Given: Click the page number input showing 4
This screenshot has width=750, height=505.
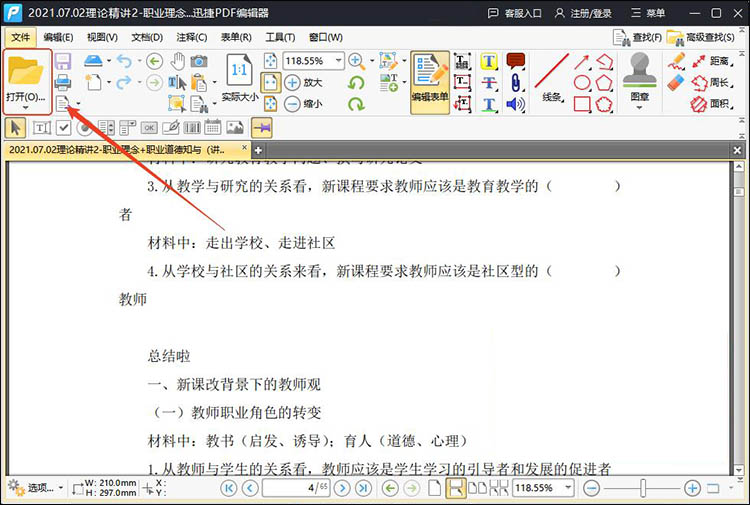Looking at the screenshot, I should [296, 488].
